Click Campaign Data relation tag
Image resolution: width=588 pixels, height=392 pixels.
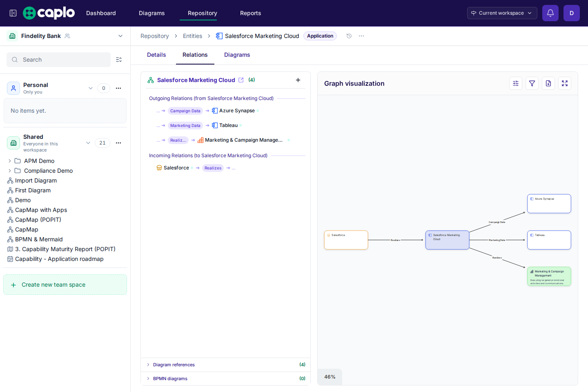185,111
